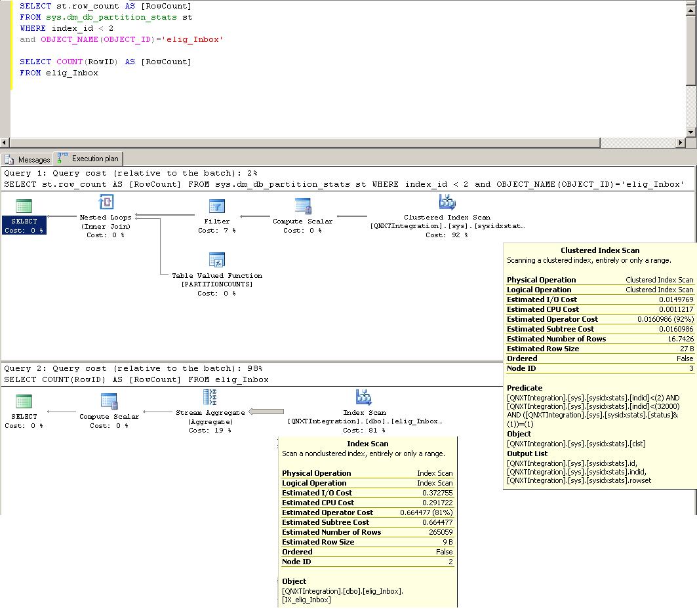Screen dimensions: 697x616
Task: Click the editor's scroll left arrow
Action: click(5, 143)
